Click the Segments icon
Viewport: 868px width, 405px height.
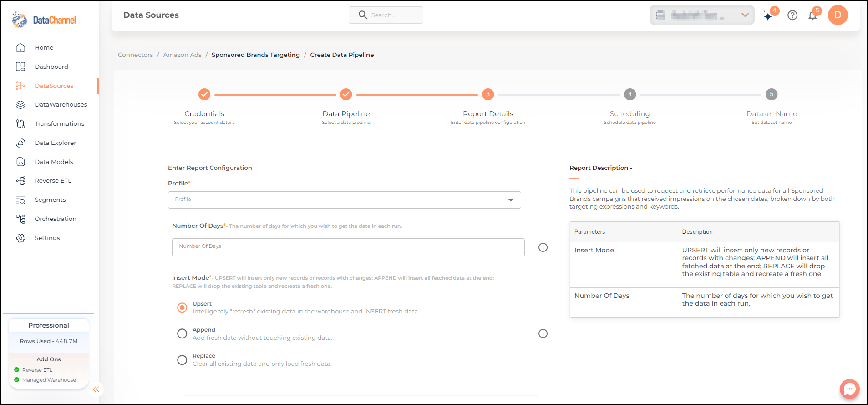click(20, 200)
